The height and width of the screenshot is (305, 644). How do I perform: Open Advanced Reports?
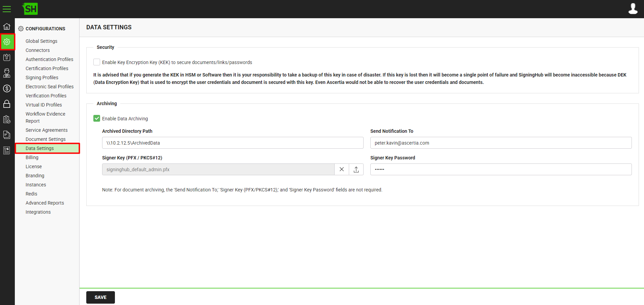pos(45,203)
